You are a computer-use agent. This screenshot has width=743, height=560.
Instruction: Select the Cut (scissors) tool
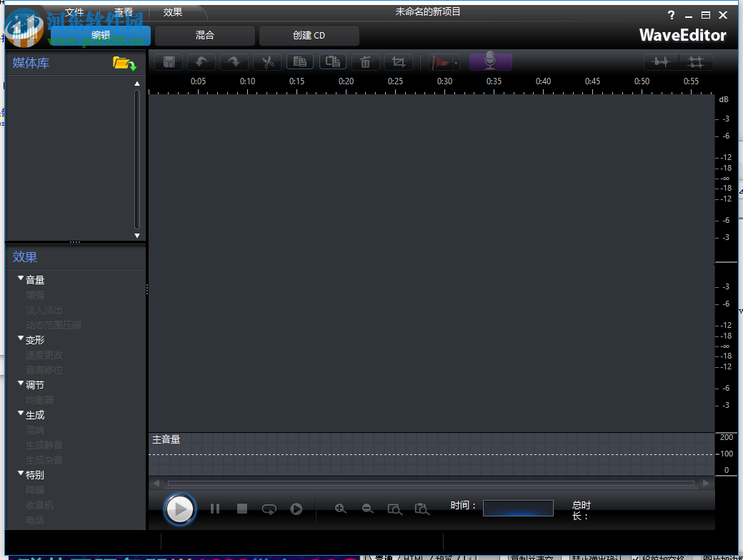pyautogui.click(x=266, y=61)
